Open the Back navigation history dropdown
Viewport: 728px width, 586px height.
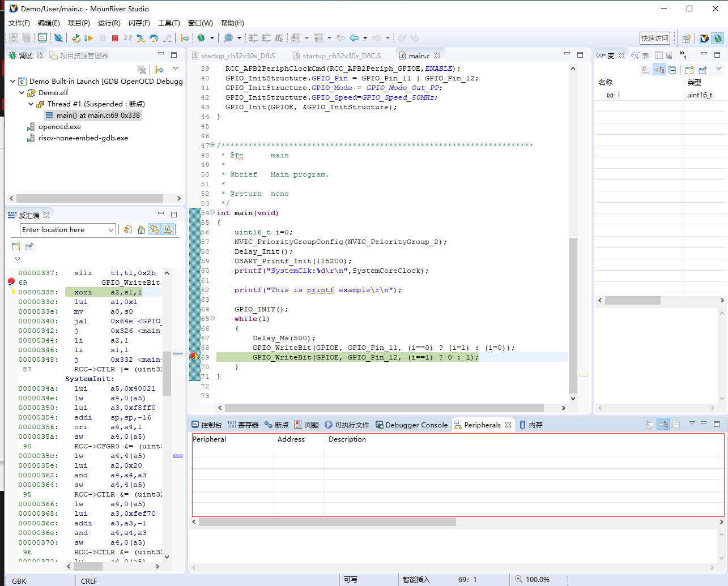pos(365,38)
